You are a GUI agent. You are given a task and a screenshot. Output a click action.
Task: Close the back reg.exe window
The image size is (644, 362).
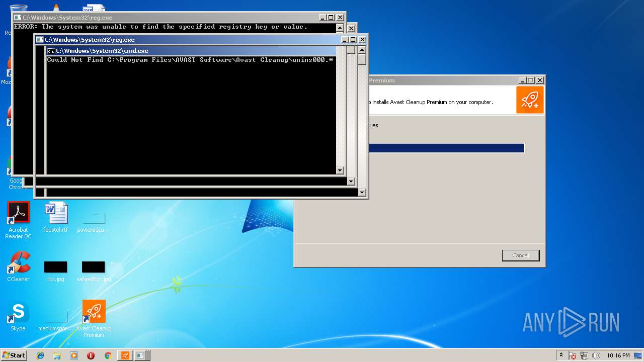click(x=340, y=18)
